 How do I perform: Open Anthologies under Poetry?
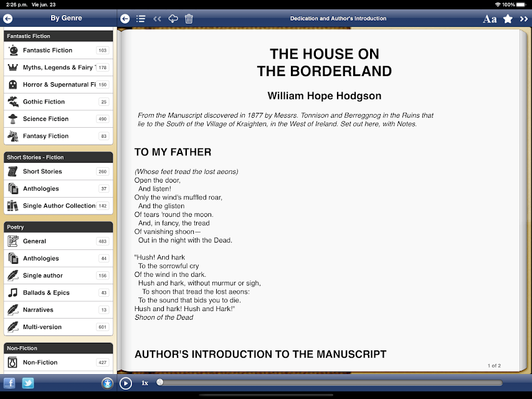point(59,259)
